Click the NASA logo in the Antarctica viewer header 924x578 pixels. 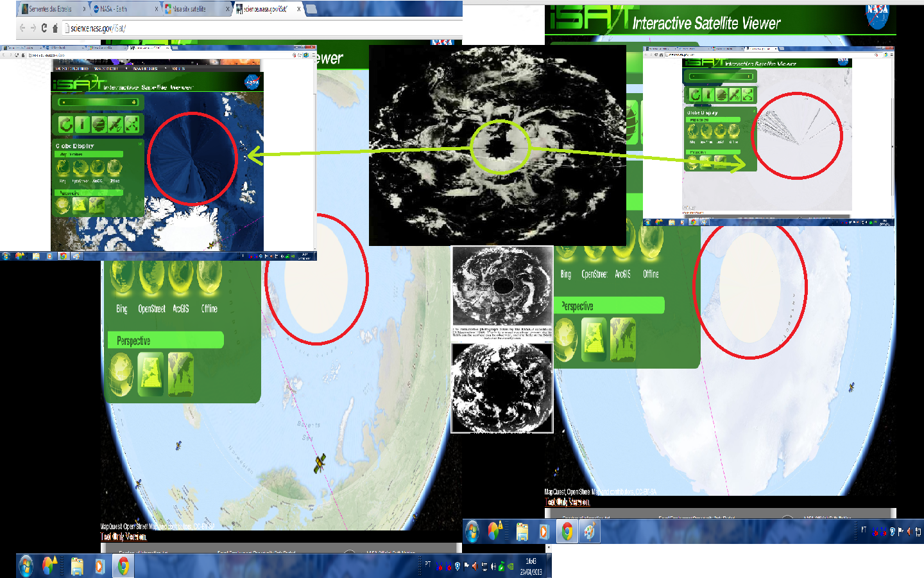[877, 16]
